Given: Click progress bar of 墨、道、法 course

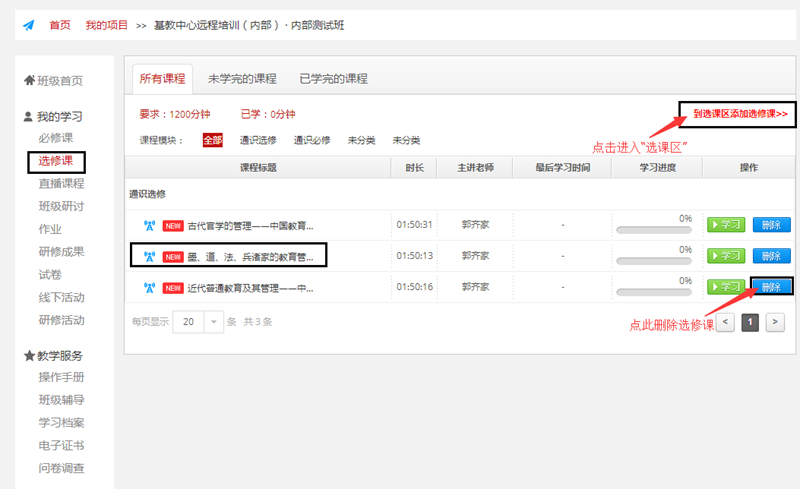Looking at the screenshot, I should point(654,261).
